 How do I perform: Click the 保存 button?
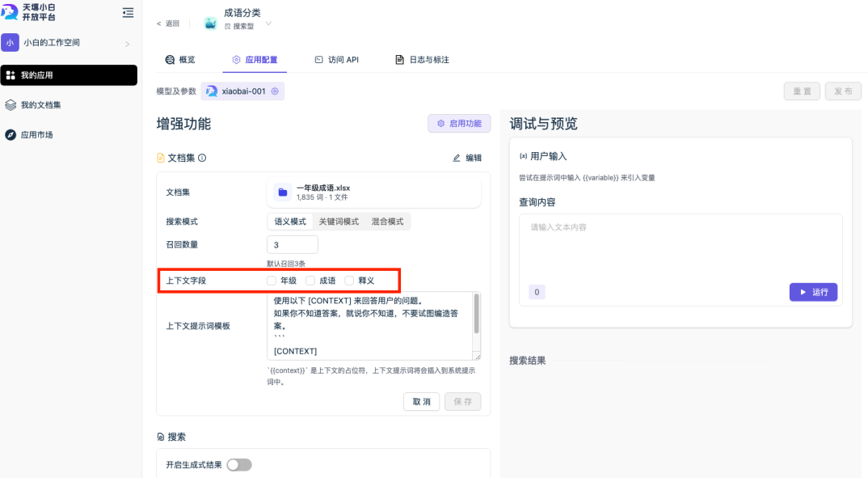[463, 401]
